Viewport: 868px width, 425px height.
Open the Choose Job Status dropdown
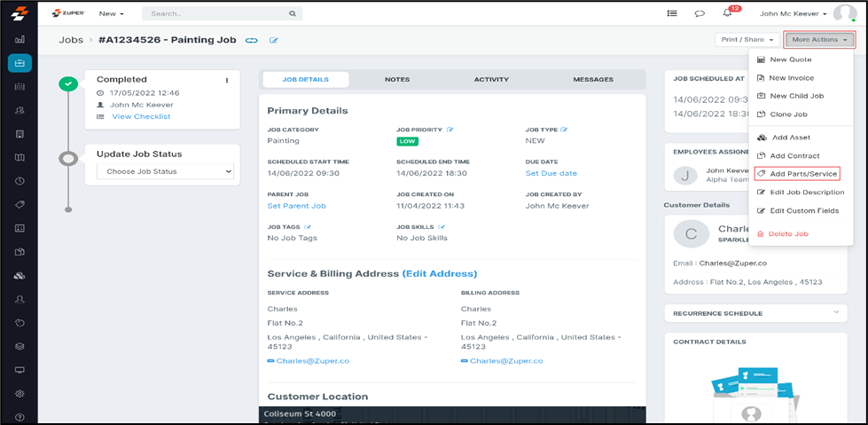point(165,171)
